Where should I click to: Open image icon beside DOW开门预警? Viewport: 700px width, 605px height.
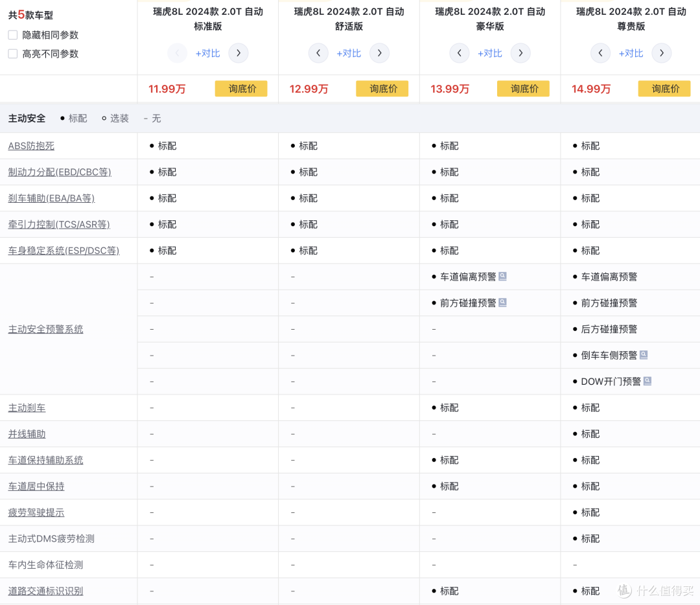(x=647, y=381)
